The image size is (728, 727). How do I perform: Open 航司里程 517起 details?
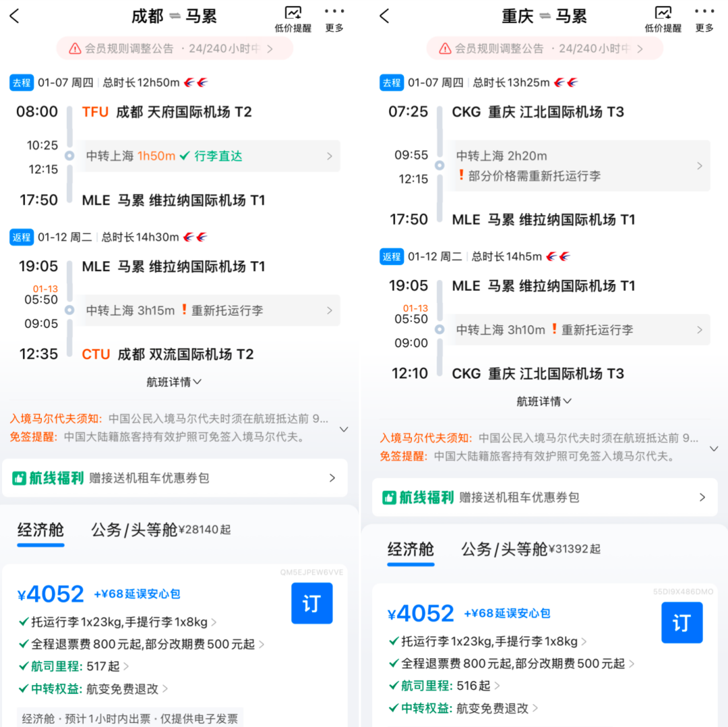(74, 666)
